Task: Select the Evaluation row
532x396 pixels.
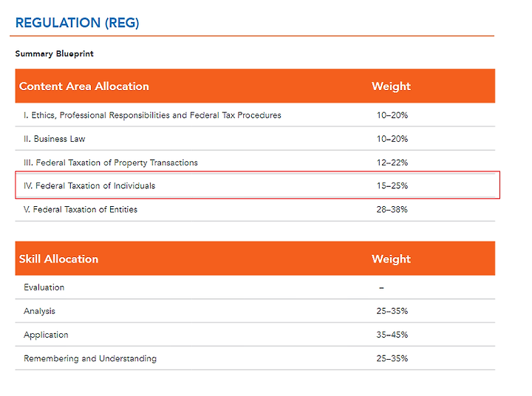Action: (x=255, y=287)
